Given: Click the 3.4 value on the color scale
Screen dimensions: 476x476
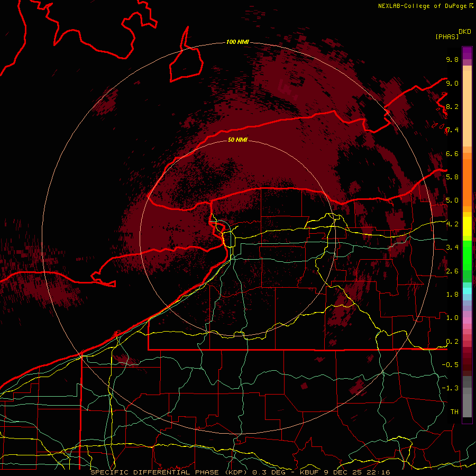Looking at the screenshot, I should tap(452, 248).
